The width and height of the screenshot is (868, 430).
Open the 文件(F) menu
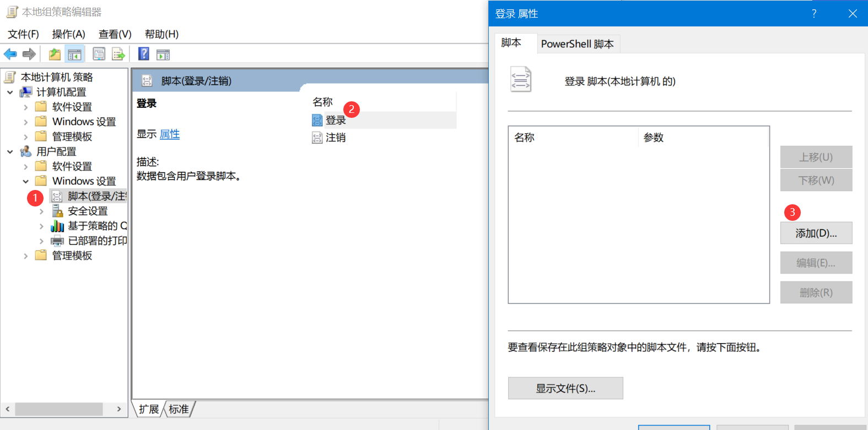coord(23,34)
